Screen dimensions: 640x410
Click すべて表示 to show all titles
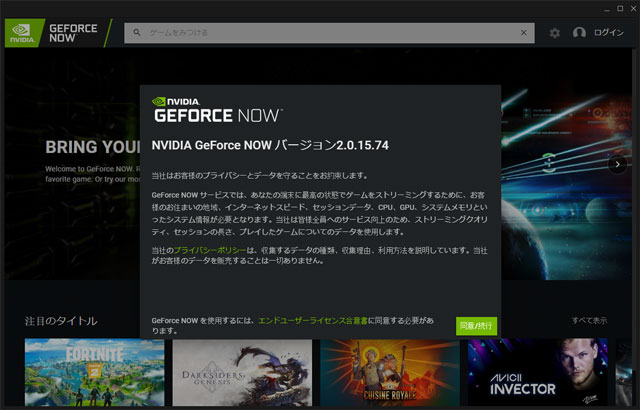589,321
